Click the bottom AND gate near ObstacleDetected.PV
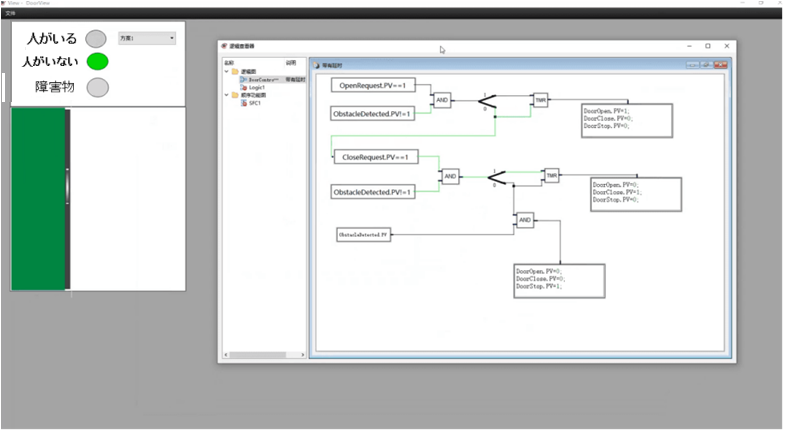The height and width of the screenshot is (432, 785). point(524,220)
